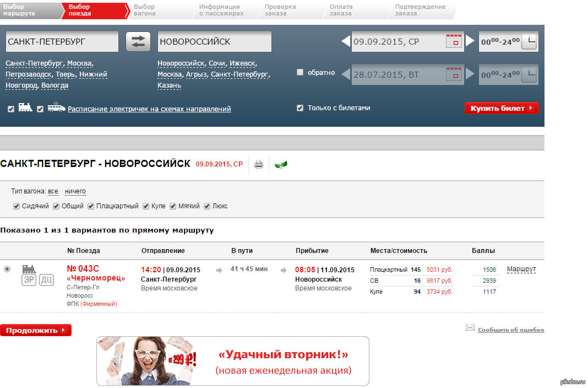
Task: Go to the previous departure date arrow
Action: pos(345,41)
